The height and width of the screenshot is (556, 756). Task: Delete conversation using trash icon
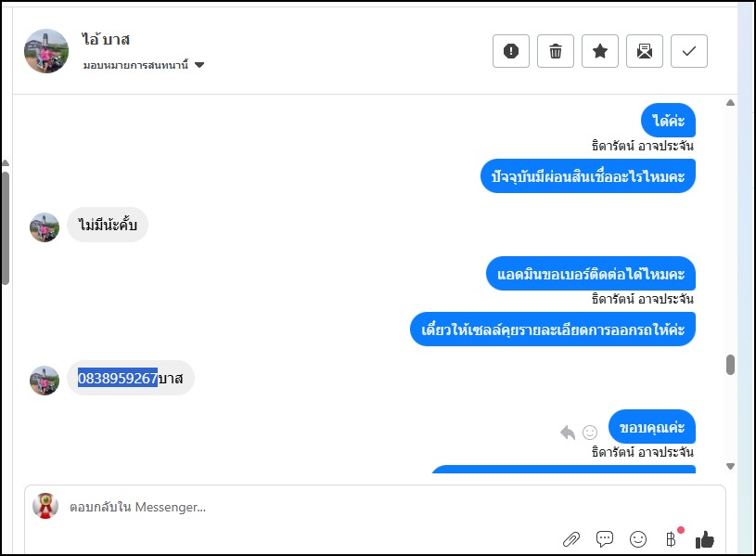[x=556, y=51]
